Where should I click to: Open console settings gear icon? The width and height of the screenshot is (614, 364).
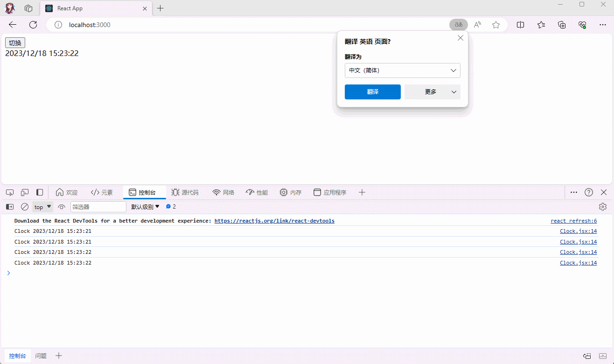point(603,207)
